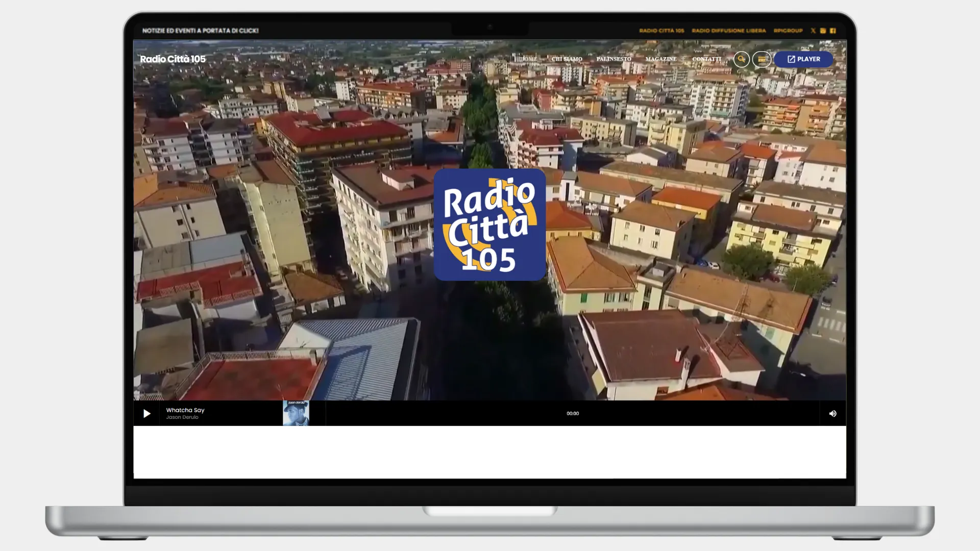Launch the popup PLAYER button
The image size is (980, 551).
(x=803, y=59)
